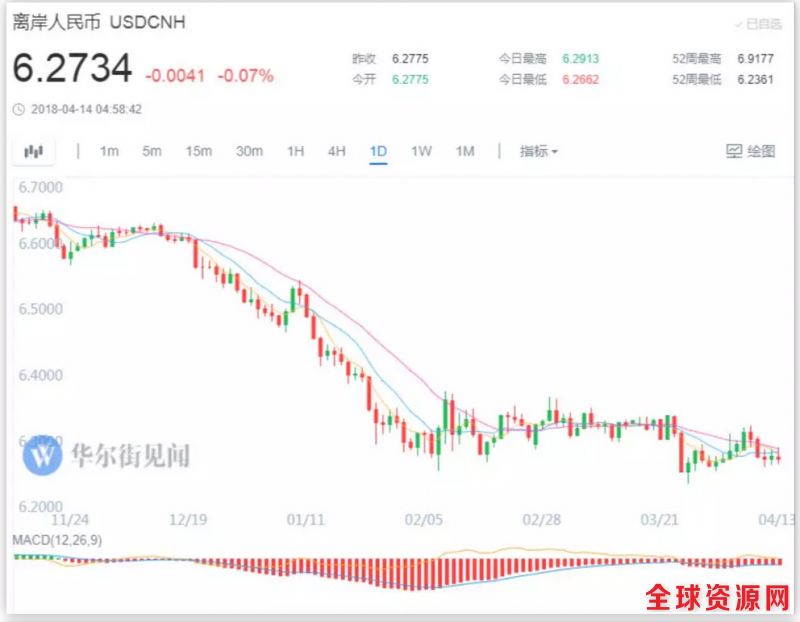The image size is (800, 622).
Task: Select the active 1D timeframe tab
Action: pyautogui.click(x=378, y=152)
